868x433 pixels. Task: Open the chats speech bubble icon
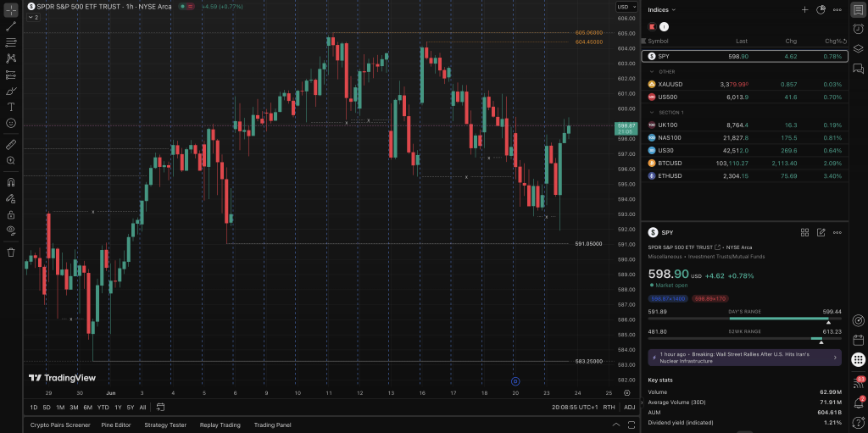coord(858,69)
